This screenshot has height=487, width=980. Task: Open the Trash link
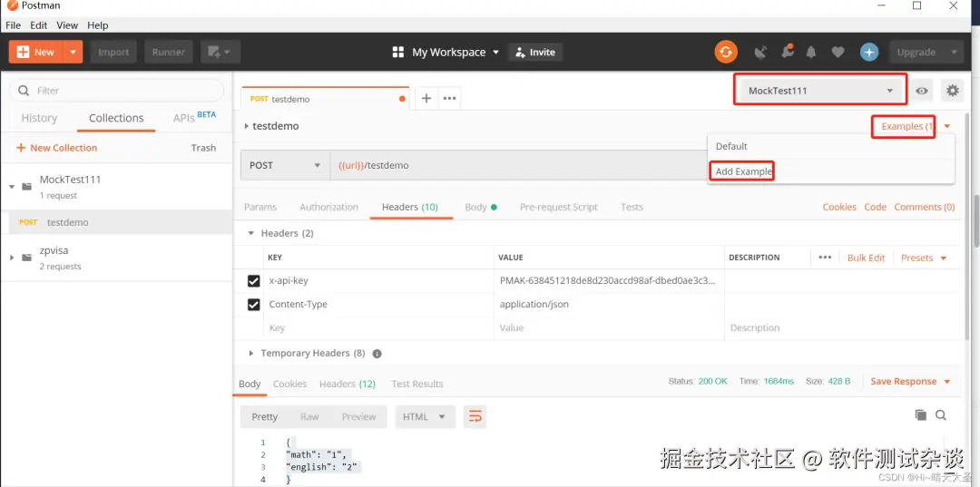pos(203,148)
